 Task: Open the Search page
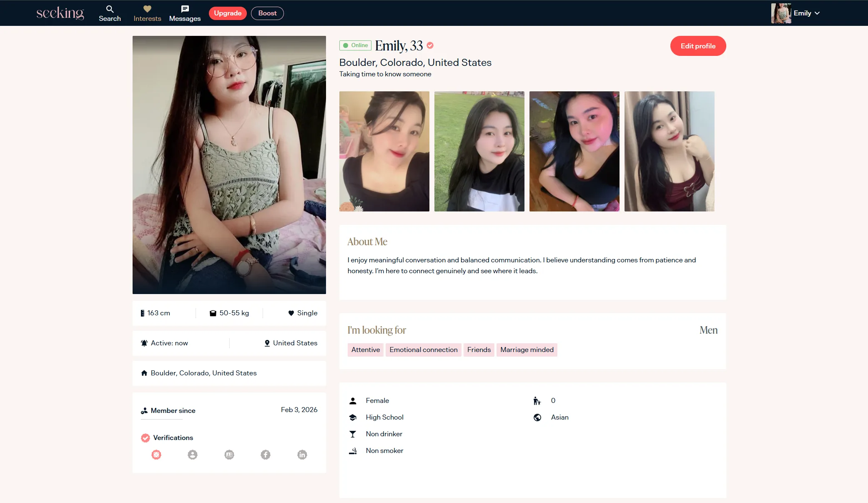[x=110, y=13]
